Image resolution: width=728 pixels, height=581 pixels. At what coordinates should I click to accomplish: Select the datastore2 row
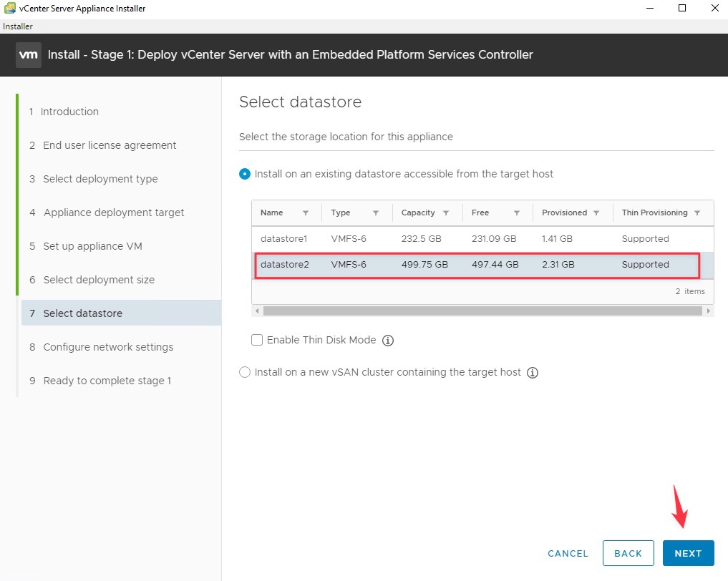(x=482, y=265)
